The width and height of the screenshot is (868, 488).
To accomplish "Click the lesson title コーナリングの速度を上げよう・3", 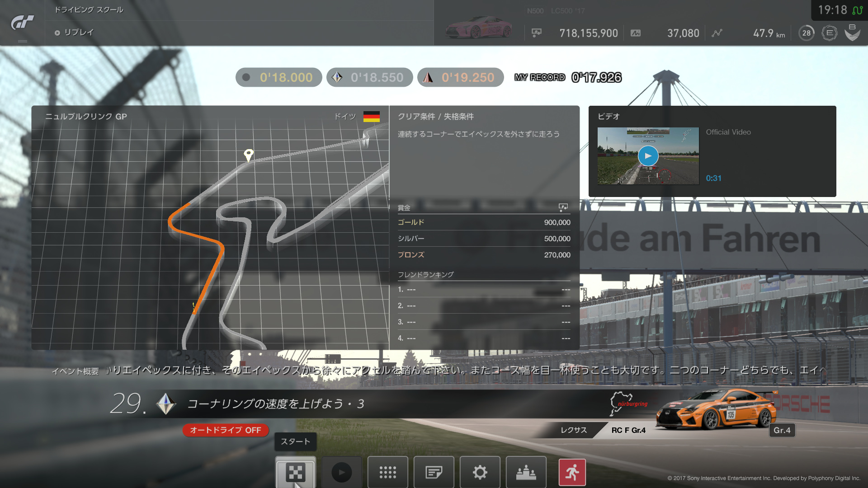I will pos(276,404).
